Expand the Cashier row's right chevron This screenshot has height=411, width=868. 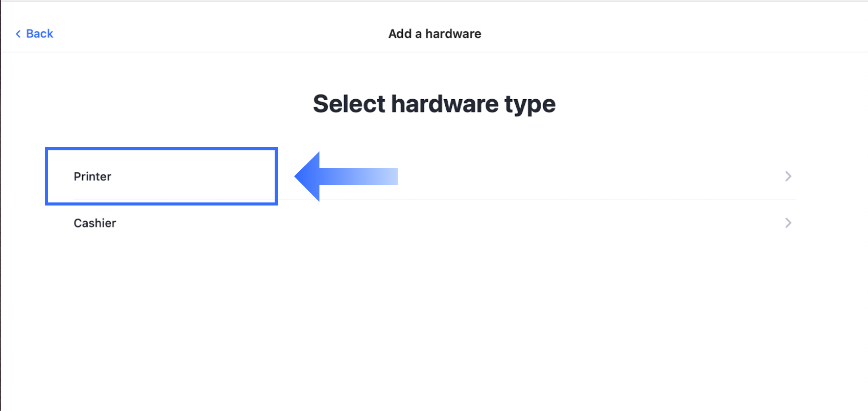788,223
